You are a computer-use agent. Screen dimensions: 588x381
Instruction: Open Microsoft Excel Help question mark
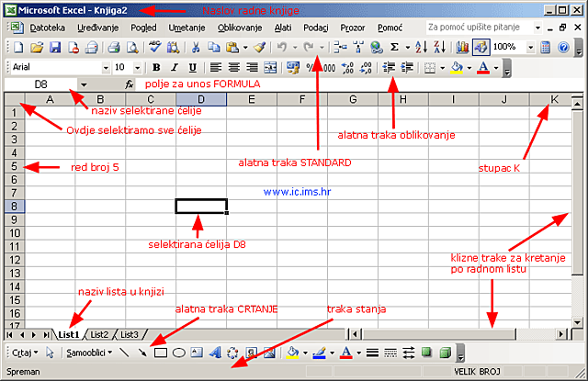[563, 48]
